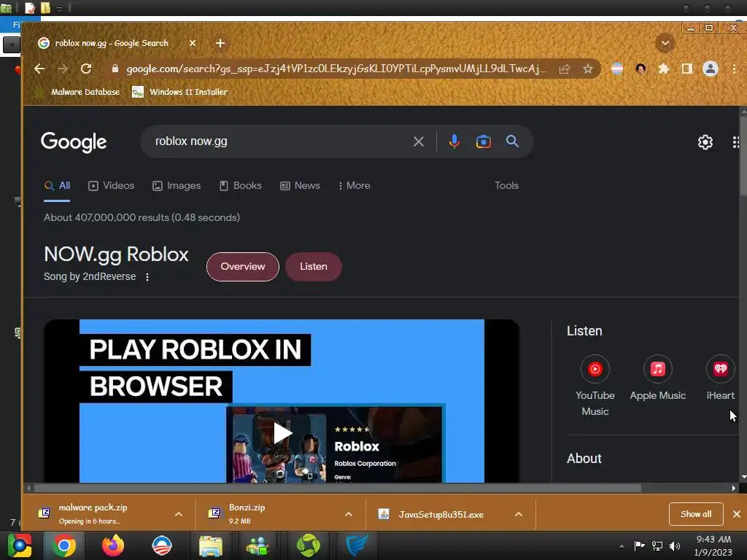Click the striped flag extension icon

coord(617,69)
